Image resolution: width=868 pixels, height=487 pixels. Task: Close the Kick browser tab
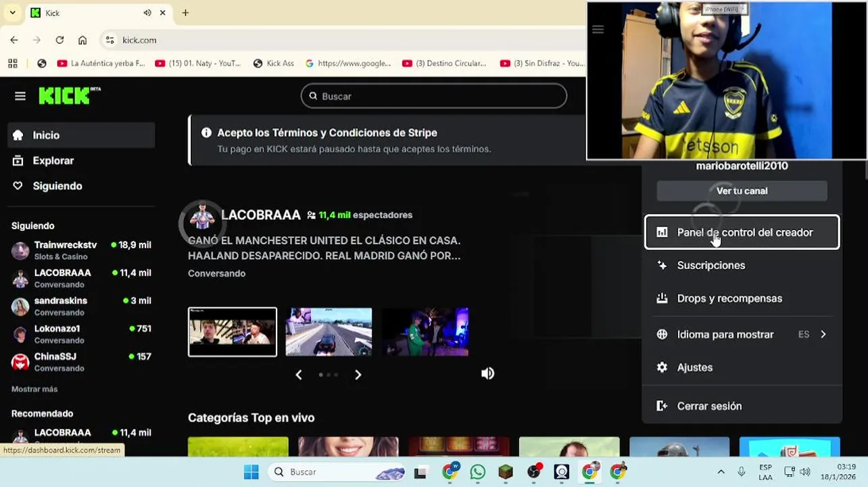click(x=163, y=13)
